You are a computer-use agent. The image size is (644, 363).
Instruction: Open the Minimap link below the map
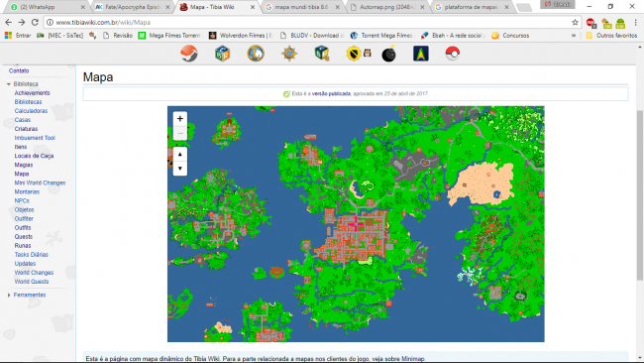413,359
